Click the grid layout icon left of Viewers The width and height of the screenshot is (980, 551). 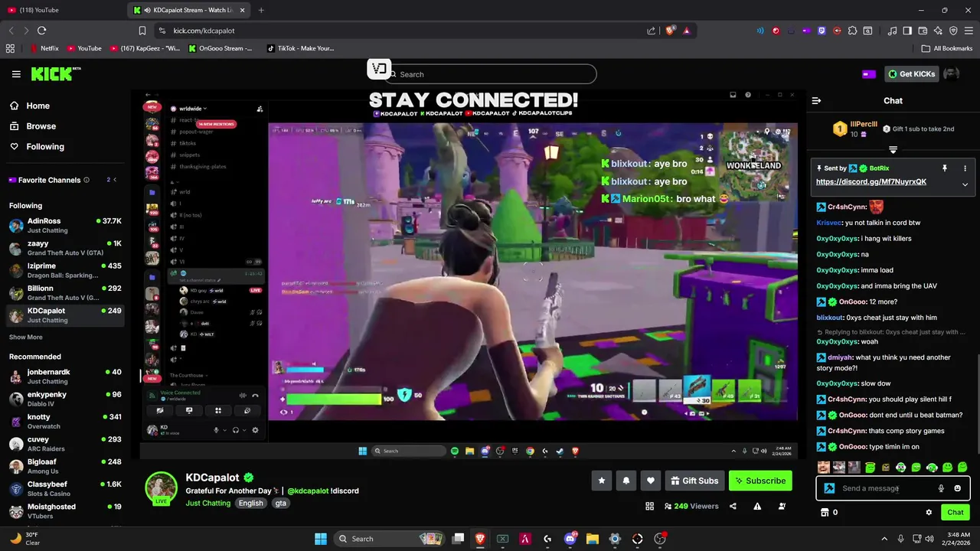(x=649, y=506)
